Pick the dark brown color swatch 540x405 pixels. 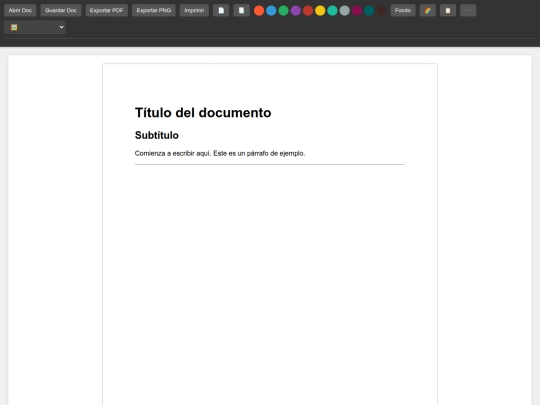[x=381, y=11]
